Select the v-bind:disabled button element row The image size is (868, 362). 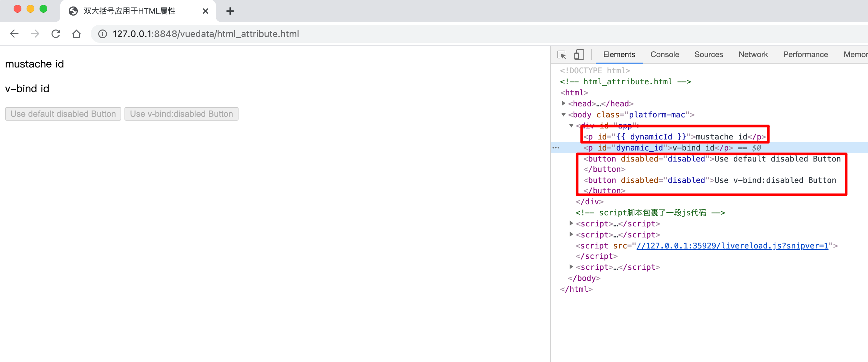coord(709,185)
